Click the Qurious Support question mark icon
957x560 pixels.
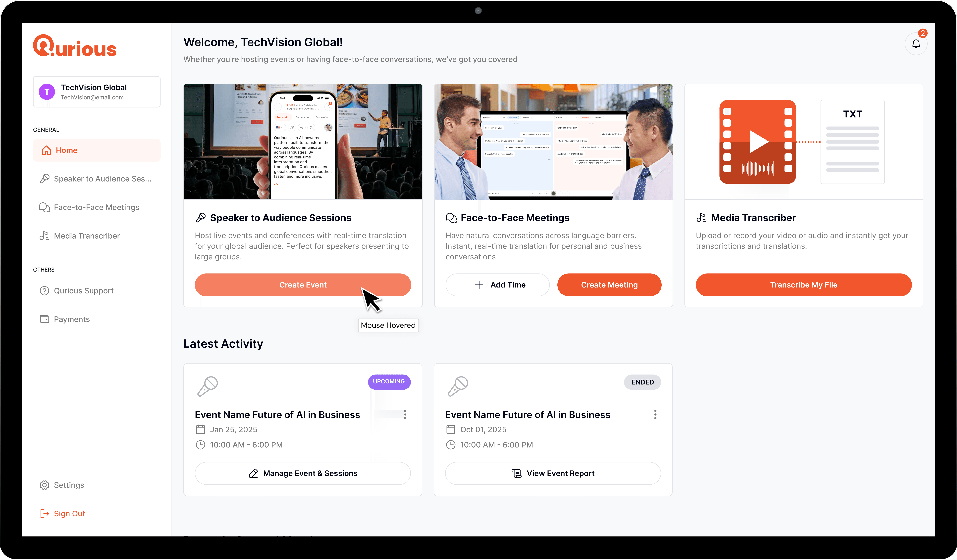click(44, 290)
